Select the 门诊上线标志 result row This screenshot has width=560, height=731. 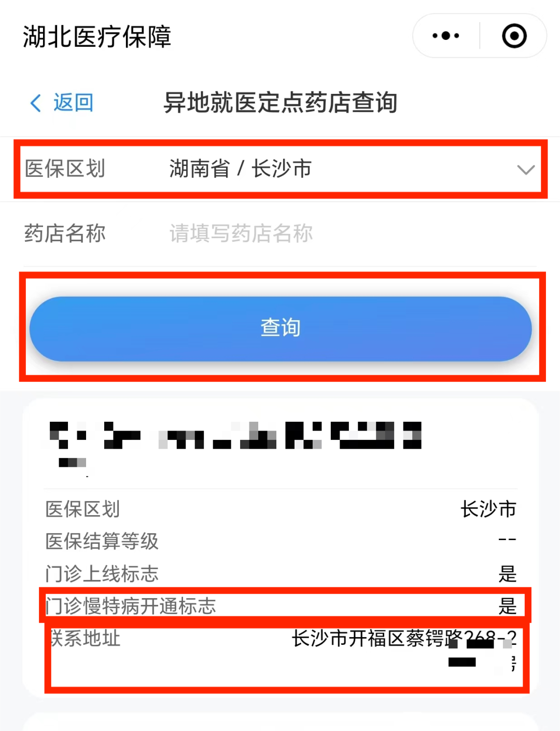point(281,574)
